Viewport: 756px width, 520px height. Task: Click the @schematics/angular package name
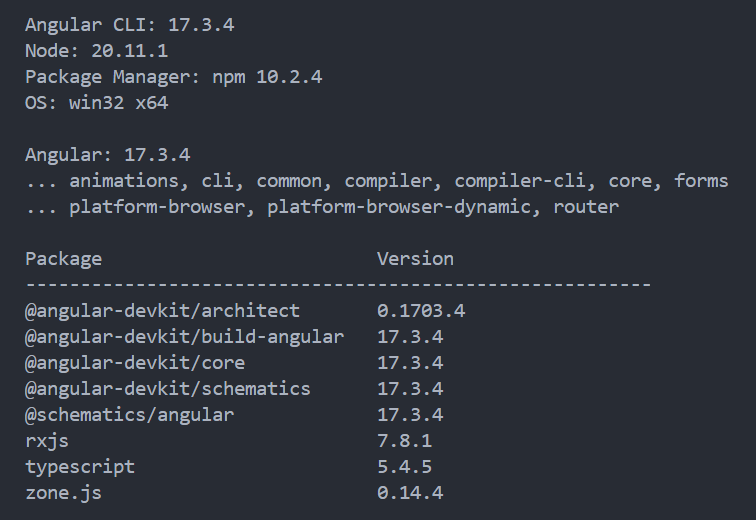(x=129, y=415)
